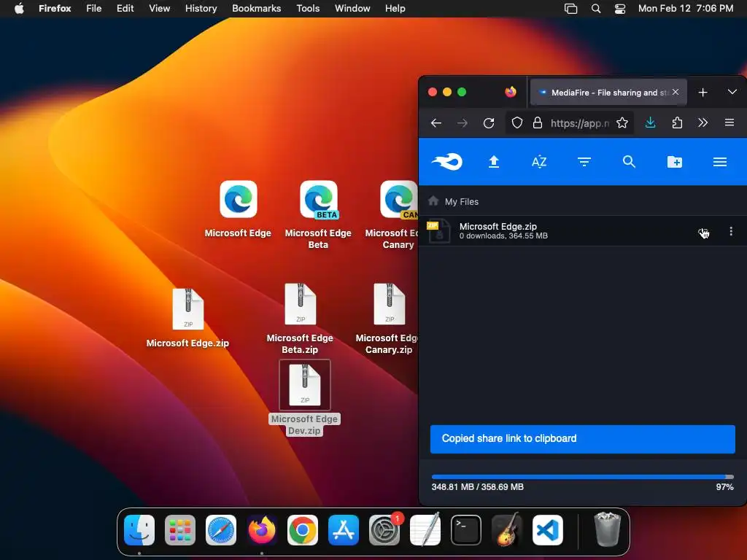Open the Help menu

click(395, 8)
